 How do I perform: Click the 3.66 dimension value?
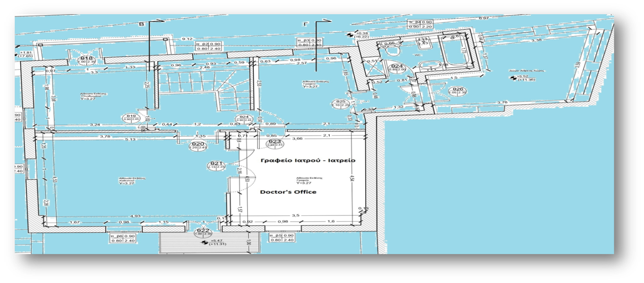point(297,138)
